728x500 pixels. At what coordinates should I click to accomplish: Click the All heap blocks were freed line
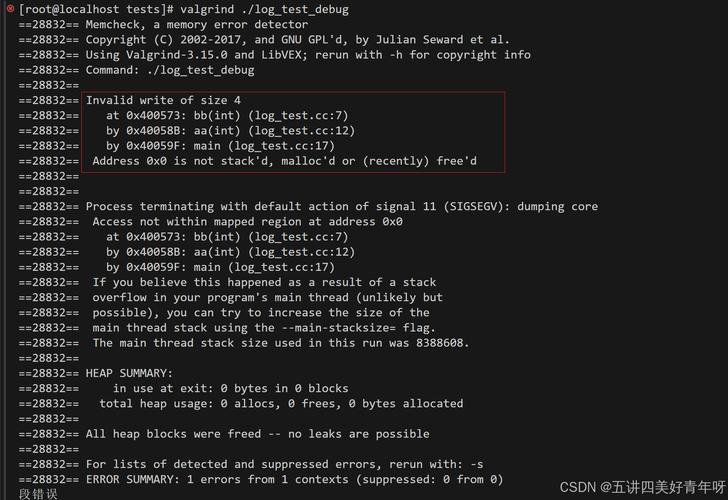[x=257, y=434]
